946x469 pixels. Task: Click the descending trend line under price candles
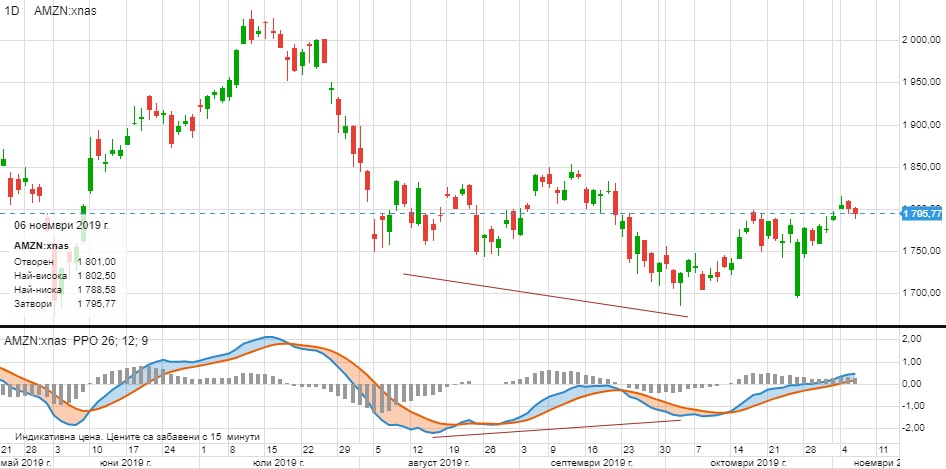pos(545,295)
